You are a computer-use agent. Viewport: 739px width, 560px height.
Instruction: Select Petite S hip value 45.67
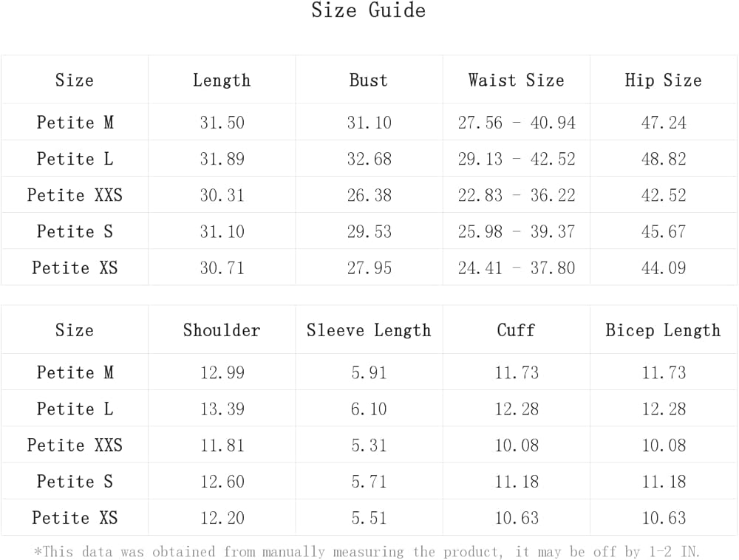point(663,231)
